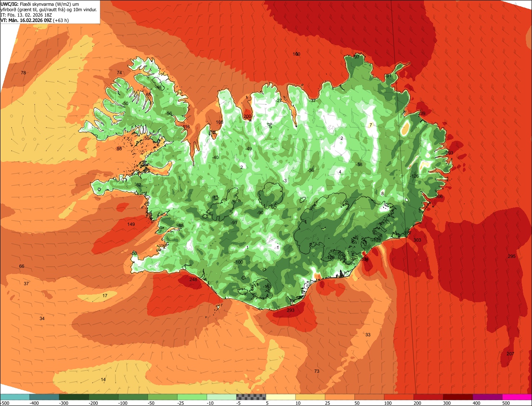Image resolution: width=532 pixels, height=406 pixels.
Task: Click the map value -27 in north Iceland
Action: pyautogui.click(x=279, y=101)
